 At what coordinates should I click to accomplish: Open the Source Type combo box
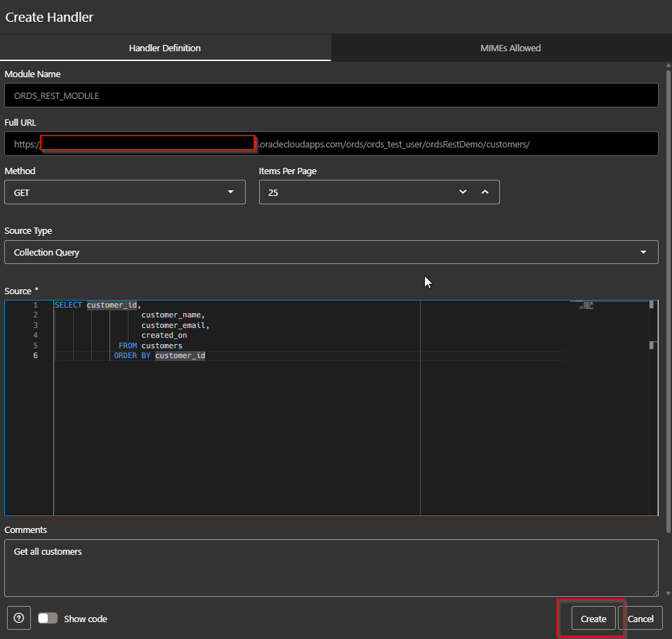[331, 251]
